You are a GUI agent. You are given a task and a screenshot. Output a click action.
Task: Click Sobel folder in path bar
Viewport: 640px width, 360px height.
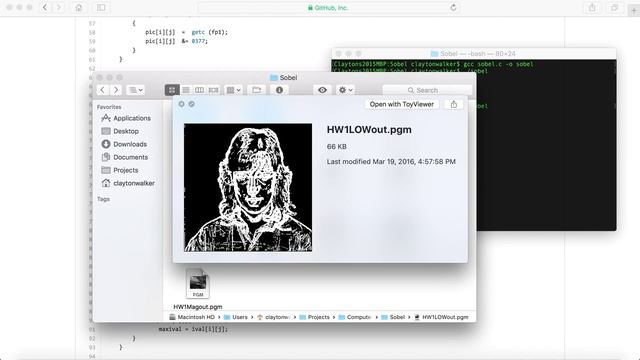point(393,317)
